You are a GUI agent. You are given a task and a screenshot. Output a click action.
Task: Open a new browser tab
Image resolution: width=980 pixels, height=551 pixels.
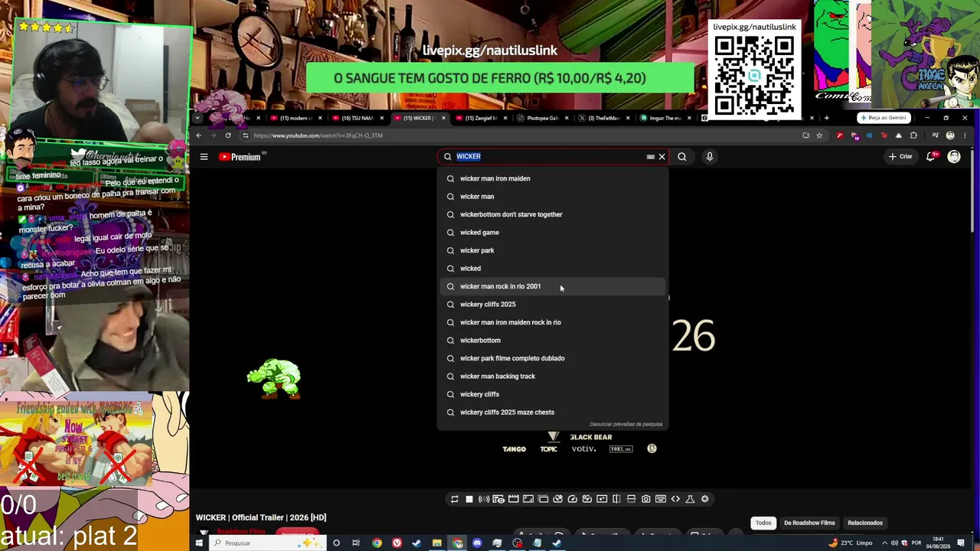click(826, 118)
